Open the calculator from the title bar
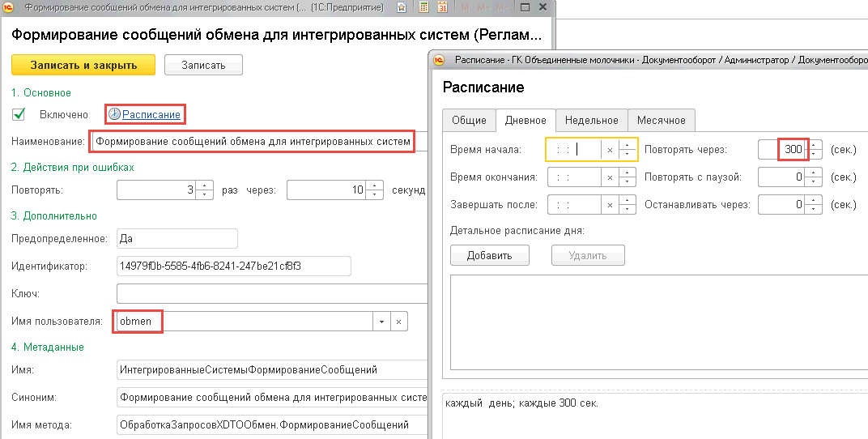 click(424, 8)
